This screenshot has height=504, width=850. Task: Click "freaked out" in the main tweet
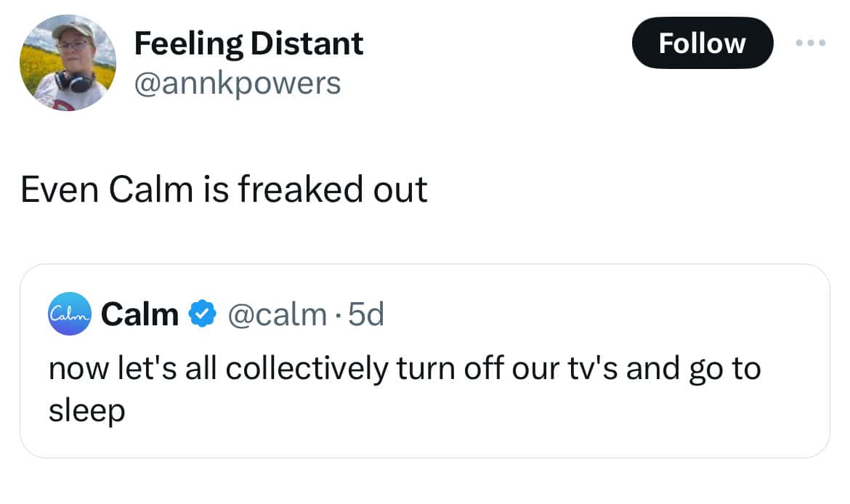[x=331, y=190]
